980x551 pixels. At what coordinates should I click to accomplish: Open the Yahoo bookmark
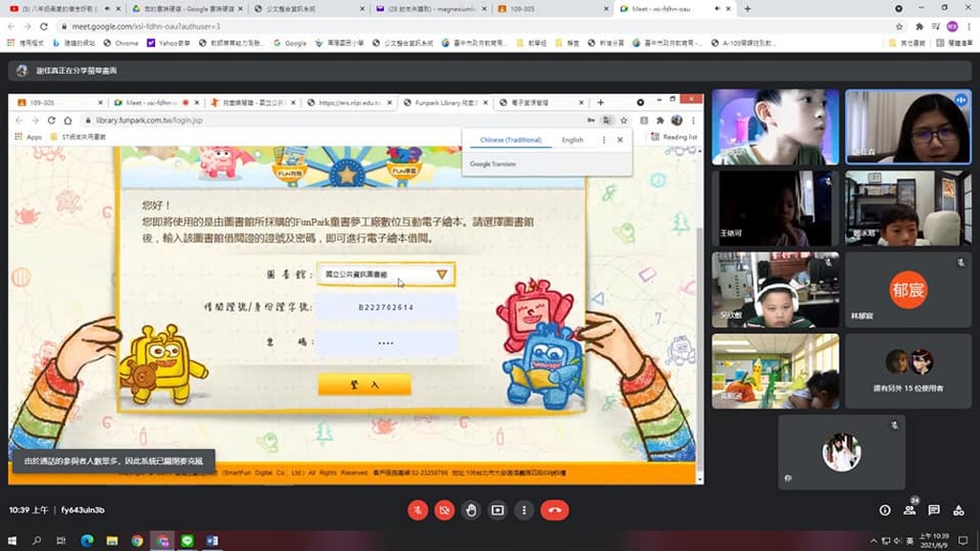pos(170,43)
